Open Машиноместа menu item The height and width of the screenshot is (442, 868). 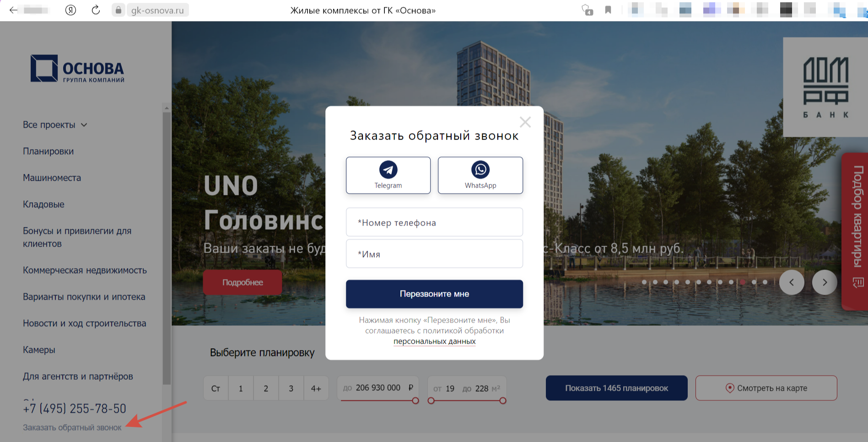[52, 178]
